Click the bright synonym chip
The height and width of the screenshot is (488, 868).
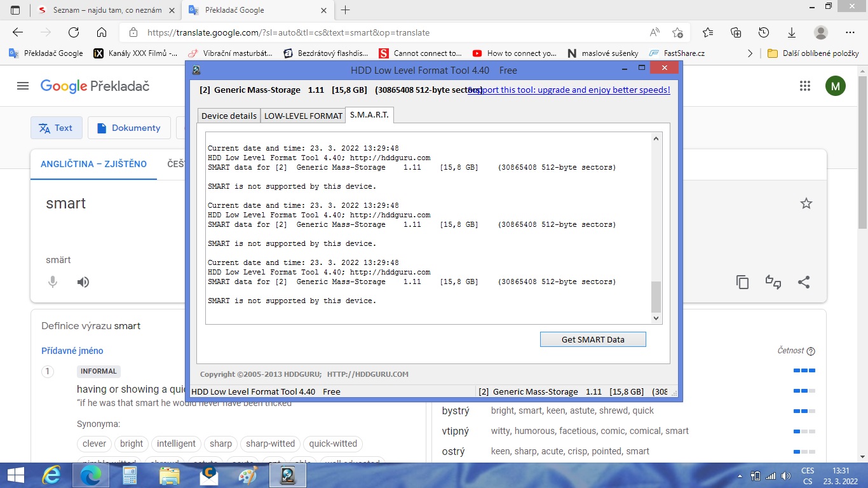[x=132, y=444]
